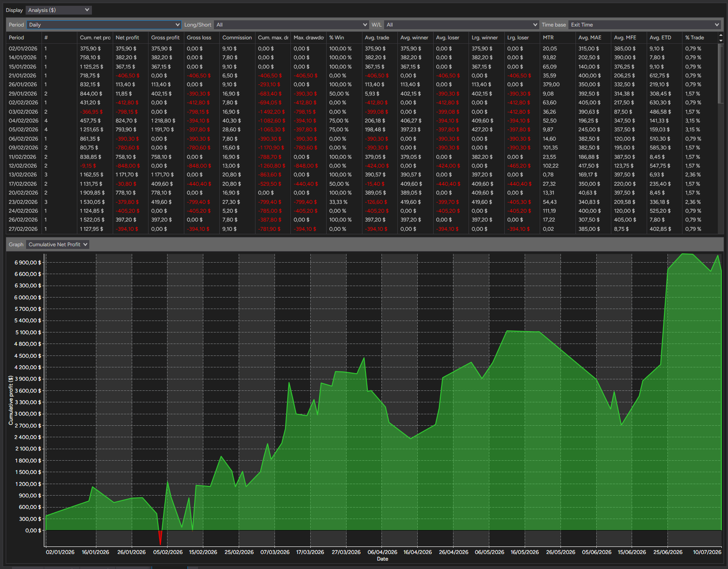This screenshot has height=569, width=728.
Task: Select the 09/02/2026 period row
Action: (362, 148)
